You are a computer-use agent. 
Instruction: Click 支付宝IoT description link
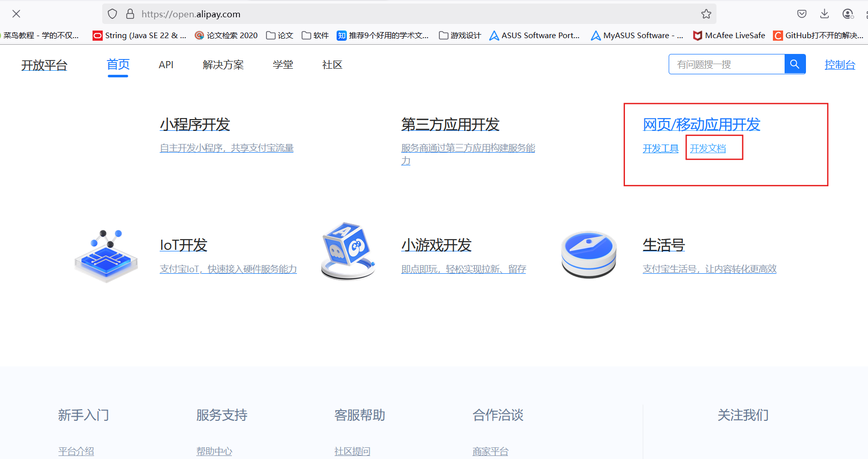tap(228, 269)
